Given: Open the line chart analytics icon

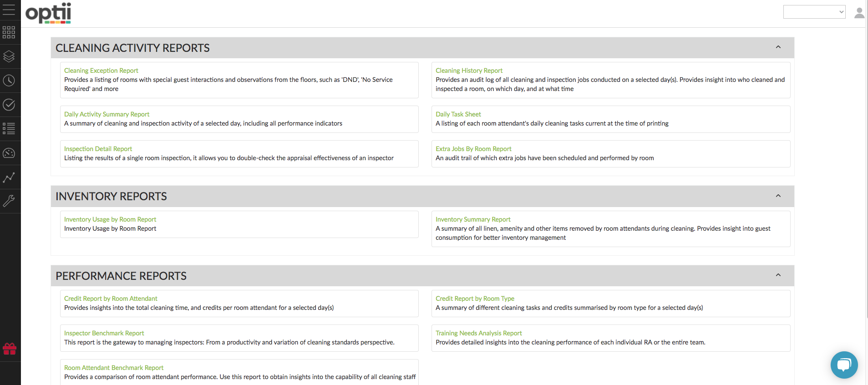Looking at the screenshot, I should 9,177.
